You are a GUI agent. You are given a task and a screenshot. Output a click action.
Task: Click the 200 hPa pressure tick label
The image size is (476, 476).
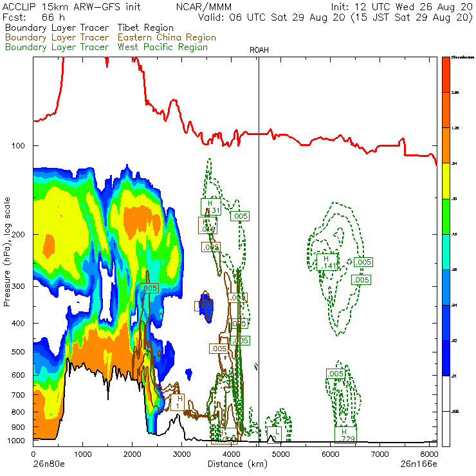coord(18,235)
